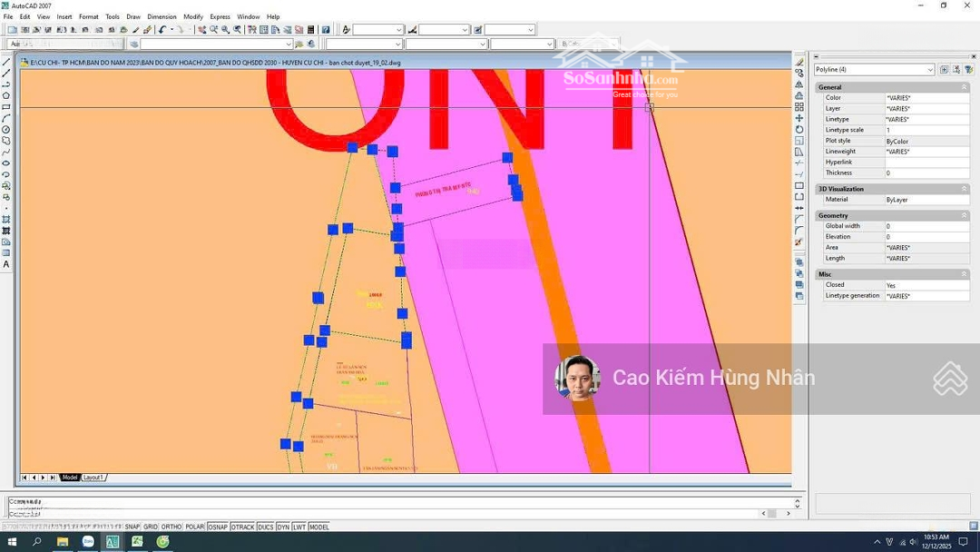Screen dimensions: 980x552
Task: Open Excel from the Windows taskbar
Action: point(137,542)
